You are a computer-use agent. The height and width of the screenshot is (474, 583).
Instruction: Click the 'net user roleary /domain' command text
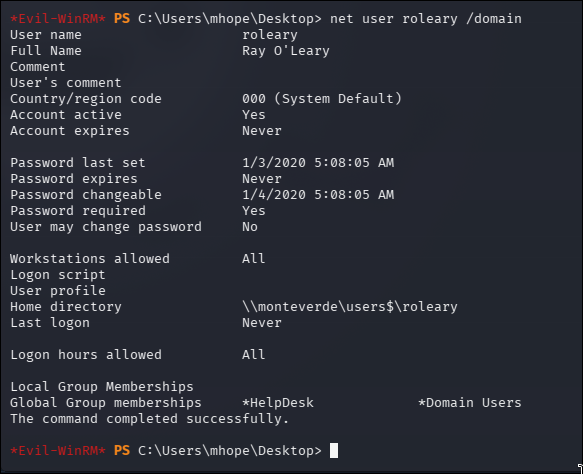426,19
